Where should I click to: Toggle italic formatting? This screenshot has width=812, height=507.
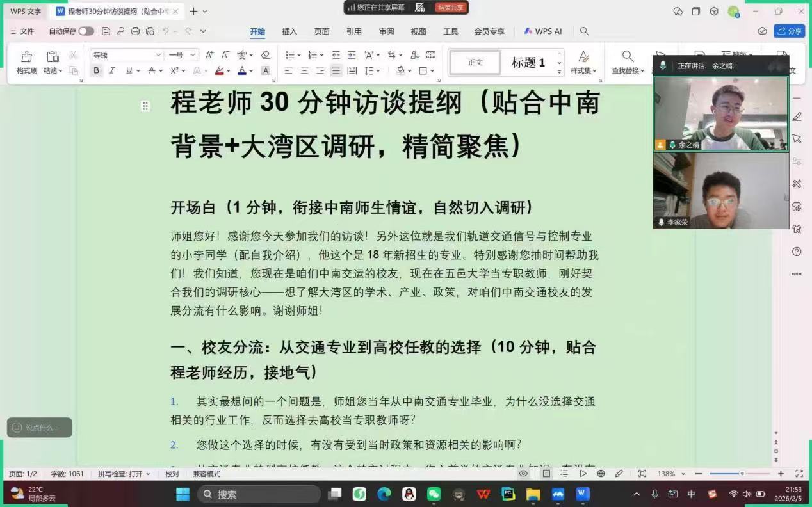coord(112,71)
